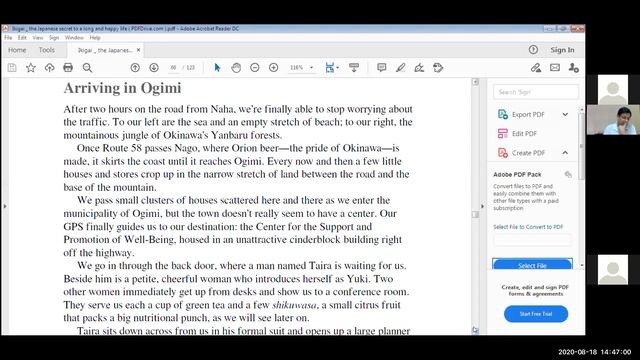Collapse the Create PDF section chevron

coord(565,153)
